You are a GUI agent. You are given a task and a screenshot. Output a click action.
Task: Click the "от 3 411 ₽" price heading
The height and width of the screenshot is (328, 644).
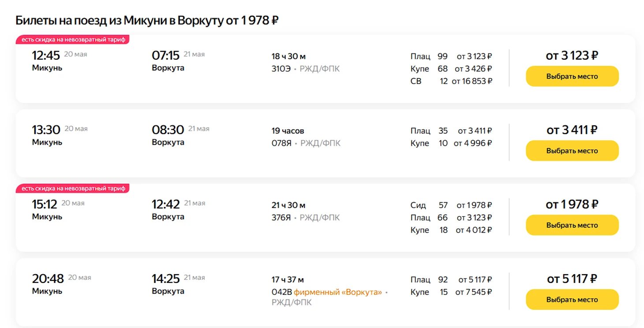[572, 130]
